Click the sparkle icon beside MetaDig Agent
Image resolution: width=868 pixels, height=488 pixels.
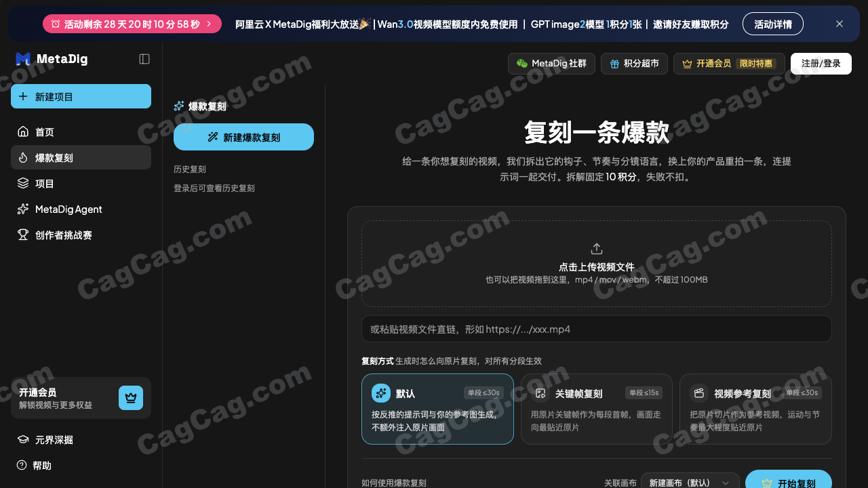23,209
